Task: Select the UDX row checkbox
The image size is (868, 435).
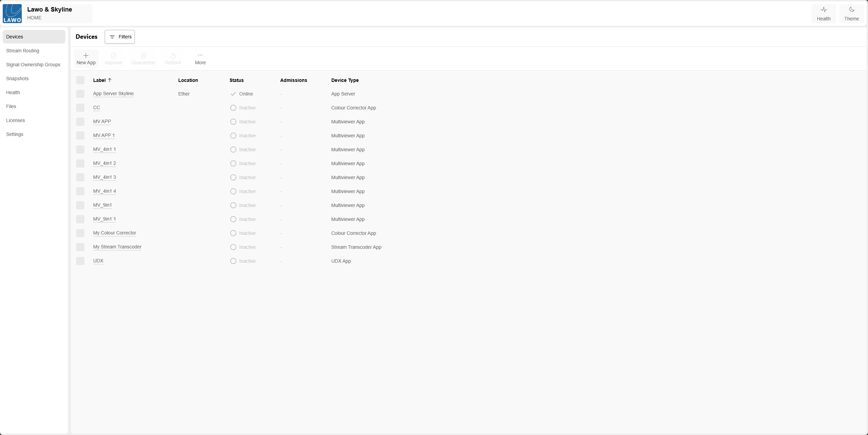Action: coord(80,261)
